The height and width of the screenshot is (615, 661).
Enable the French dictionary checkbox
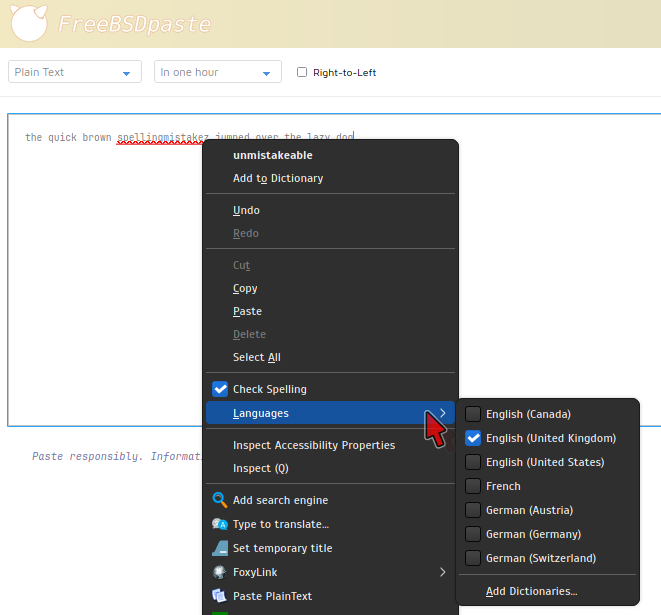pyautogui.click(x=473, y=486)
